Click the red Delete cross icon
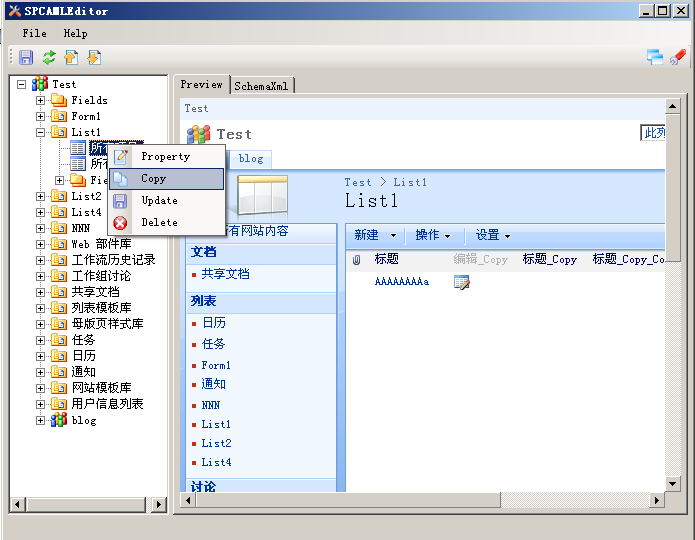Viewport: 695px width, 540px height. 121,223
